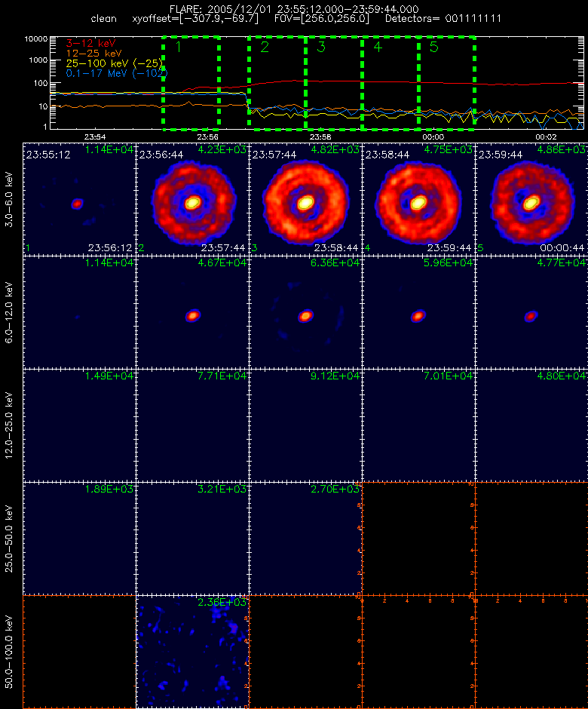Click the FLARE date and time title
The image size is (588, 709).
tap(294, 9)
